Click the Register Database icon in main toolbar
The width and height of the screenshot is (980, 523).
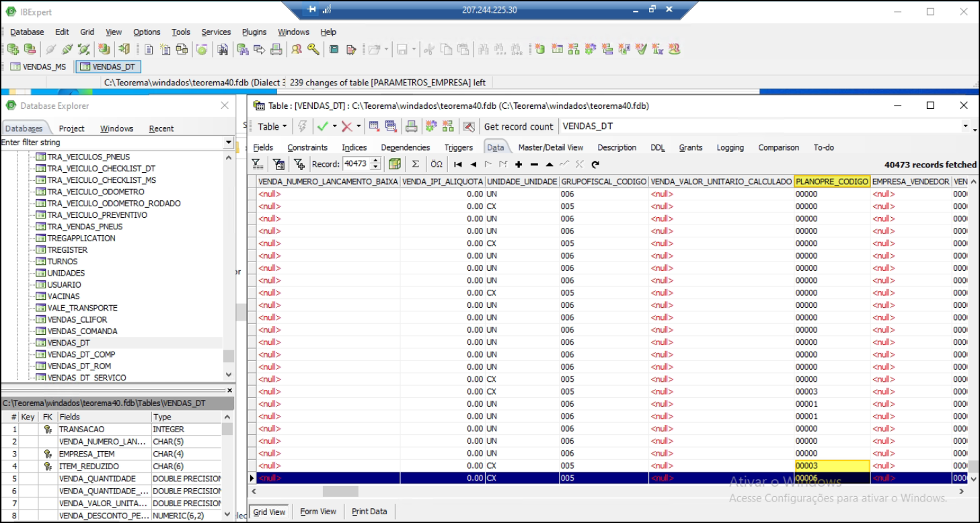click(13, 49)
